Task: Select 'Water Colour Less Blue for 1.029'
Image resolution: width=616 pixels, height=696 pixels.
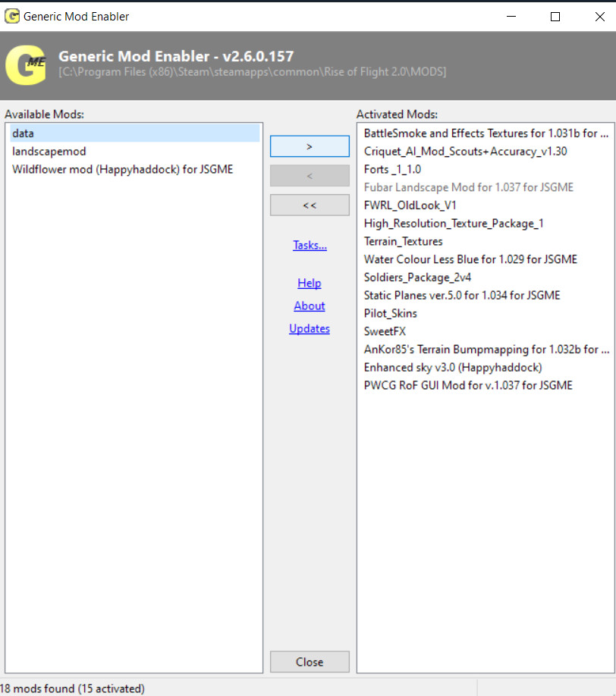Action: [486, 259]
